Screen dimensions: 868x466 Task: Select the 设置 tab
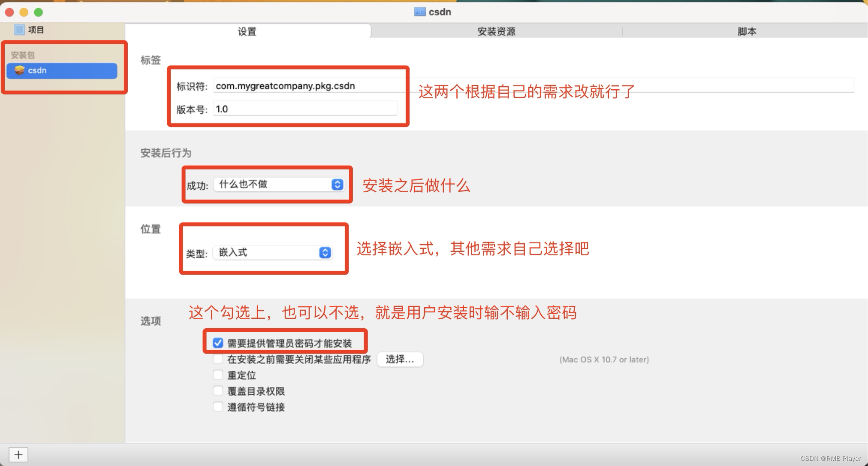point(247,31)
